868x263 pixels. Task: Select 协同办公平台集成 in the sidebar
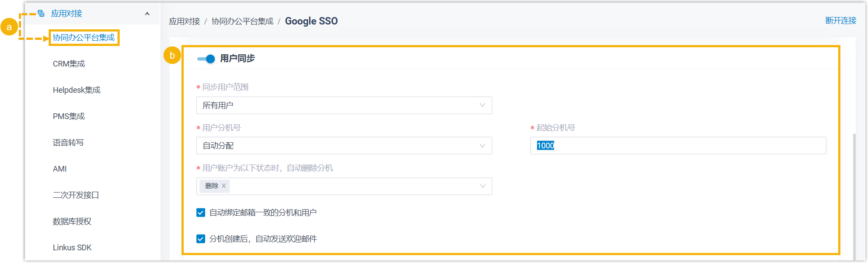tap(84, 38)
